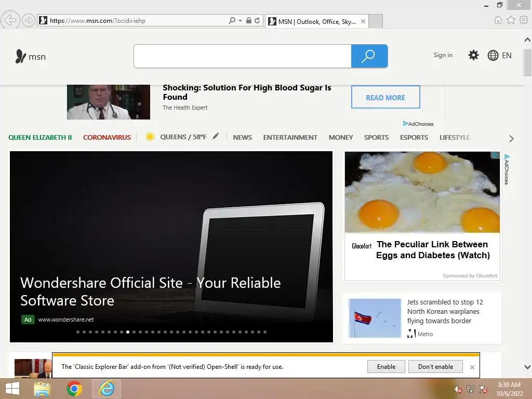532x399 pixels.
Task: Click the READ MORE ad button
Action: click(x=385, y=97)
